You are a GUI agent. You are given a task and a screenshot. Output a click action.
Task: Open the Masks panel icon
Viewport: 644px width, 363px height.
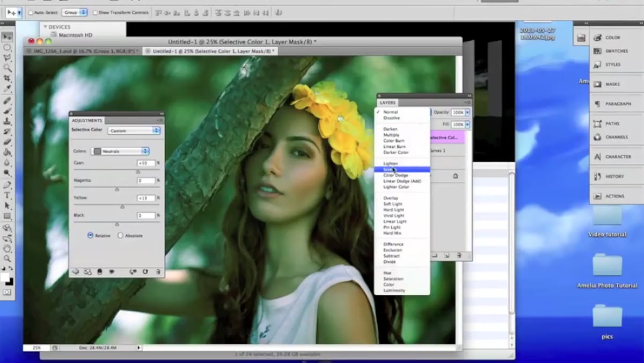[598, 84]
